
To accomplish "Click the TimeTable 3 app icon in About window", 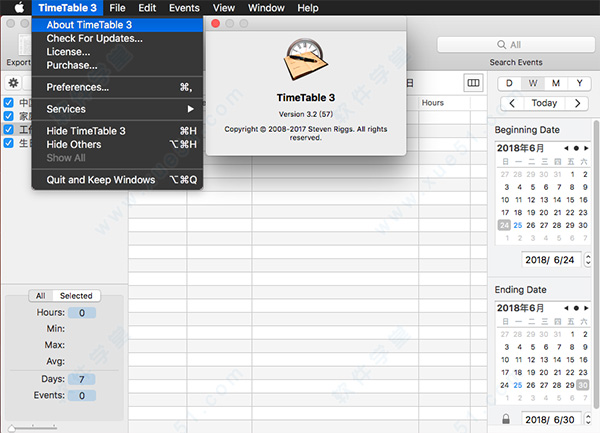I will 305,59.
